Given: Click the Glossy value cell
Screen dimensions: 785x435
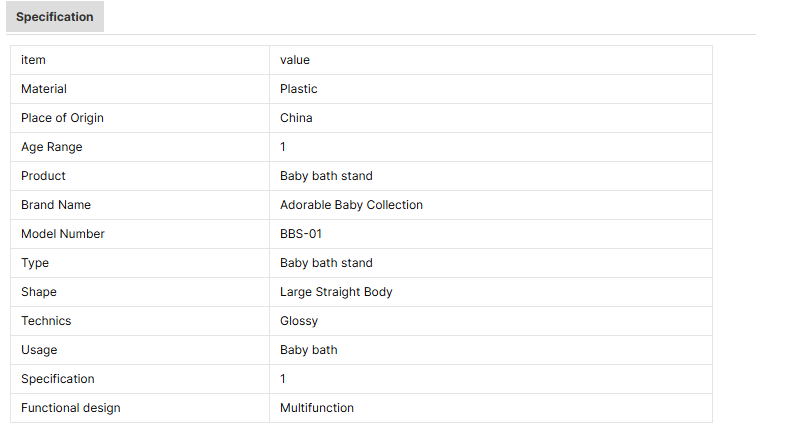Looking at the screenshot, I should click(491, 321).
